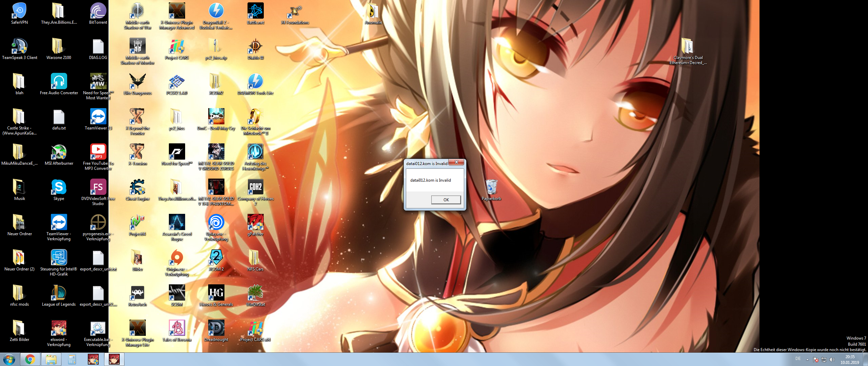Click the Dreadnought desktop icon
Screen dimensions: 868x366
pos(216,331)
